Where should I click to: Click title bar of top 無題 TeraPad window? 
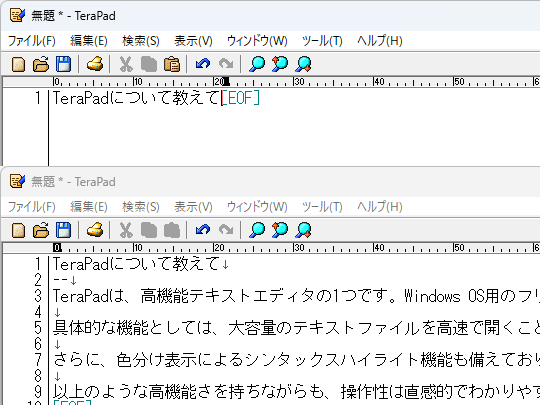(x=270, y=15)
